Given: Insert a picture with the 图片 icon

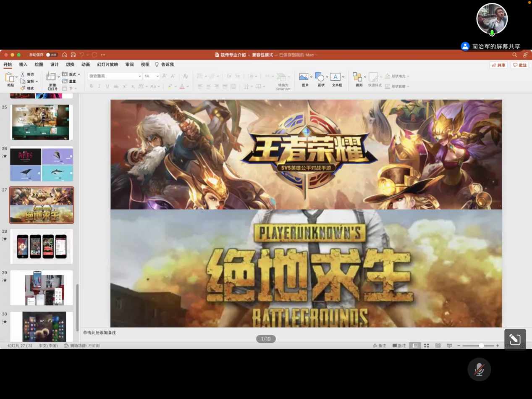Looking at the screenshot, I should point(304,77).
